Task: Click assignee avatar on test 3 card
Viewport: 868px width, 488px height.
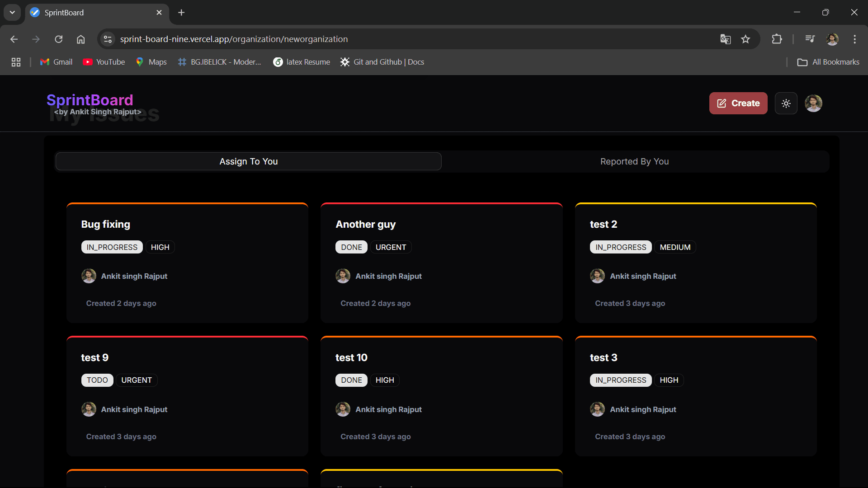Action: 597,409
